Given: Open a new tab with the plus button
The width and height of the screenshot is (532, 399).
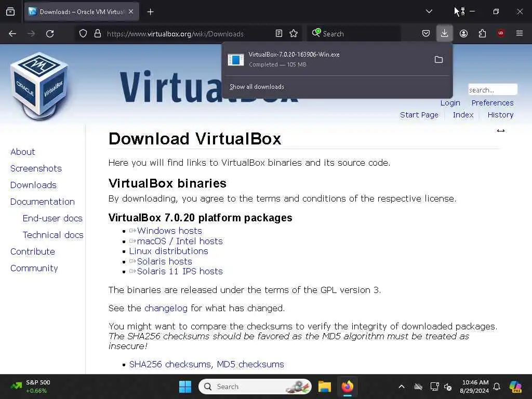Looking at the screenshot, I should tap(151, 12).
